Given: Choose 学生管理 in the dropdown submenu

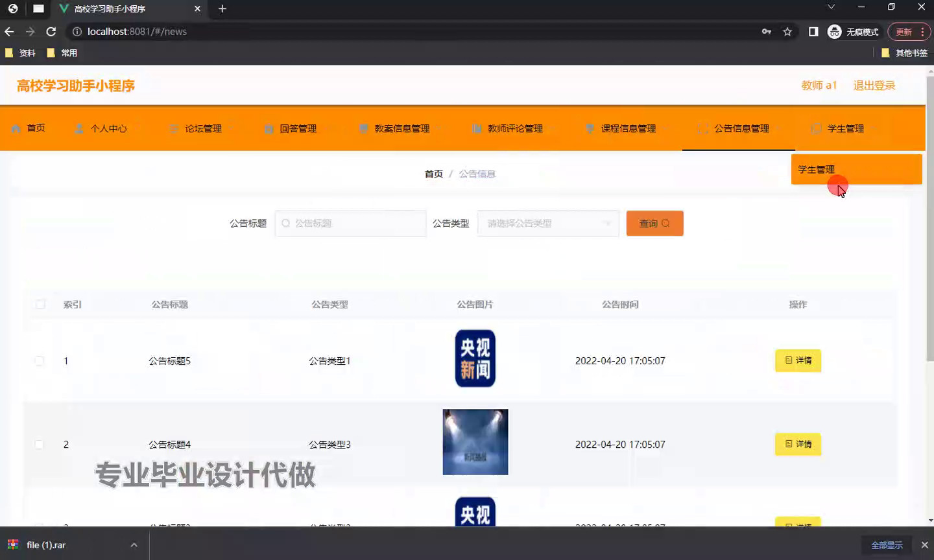Looking at the screenshot, I should point(856,169).
